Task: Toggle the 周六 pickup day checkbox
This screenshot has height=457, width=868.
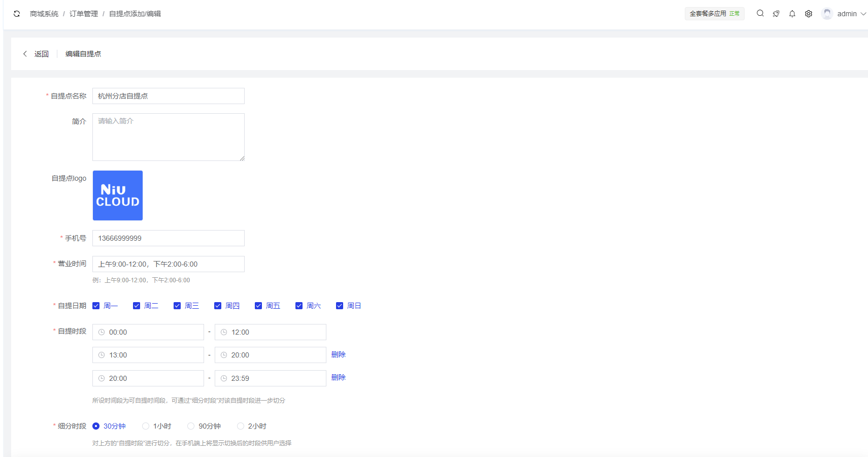Action: pos(299,306)
